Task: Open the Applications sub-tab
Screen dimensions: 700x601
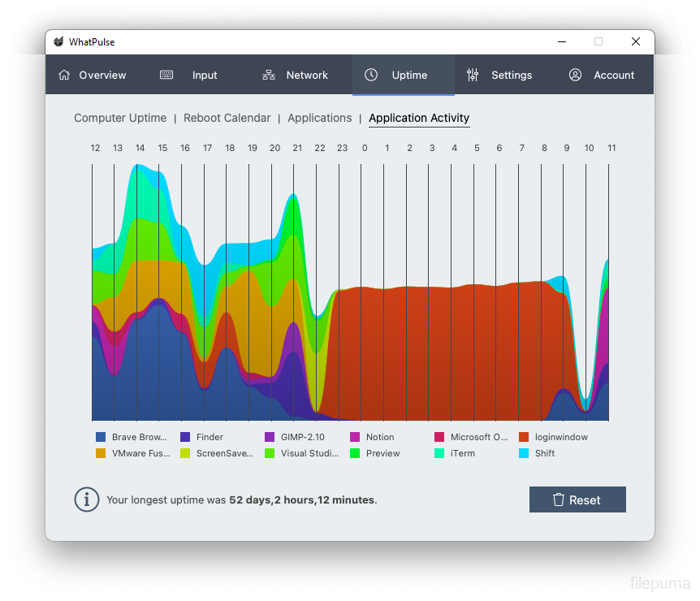Action: pyautogui.click(x=319, y=118)
